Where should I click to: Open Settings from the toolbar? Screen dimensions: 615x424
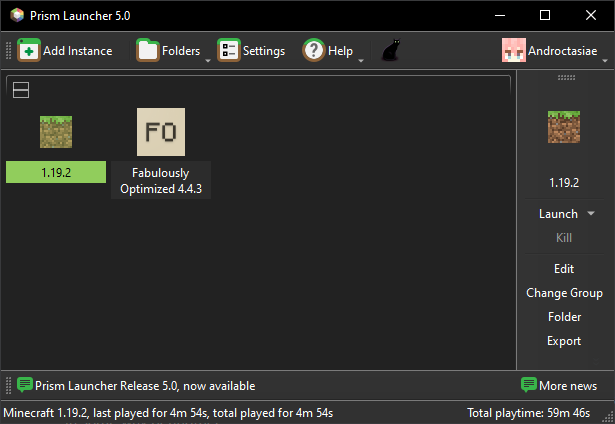[229, 51]
